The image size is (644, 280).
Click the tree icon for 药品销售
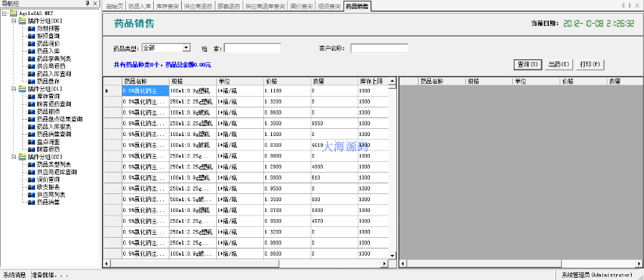(x=31, y=202)
